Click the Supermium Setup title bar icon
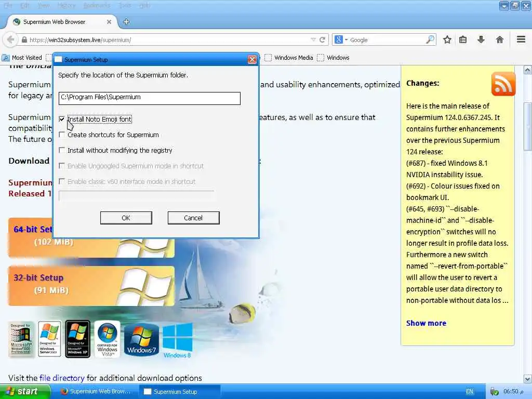532x399 pixels. (58, 59)
